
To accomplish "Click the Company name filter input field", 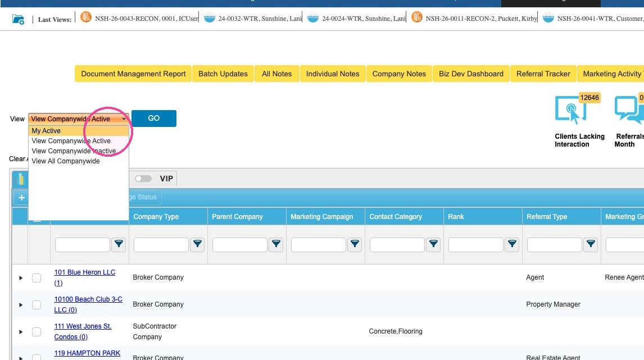I will [x=83, y=245].
